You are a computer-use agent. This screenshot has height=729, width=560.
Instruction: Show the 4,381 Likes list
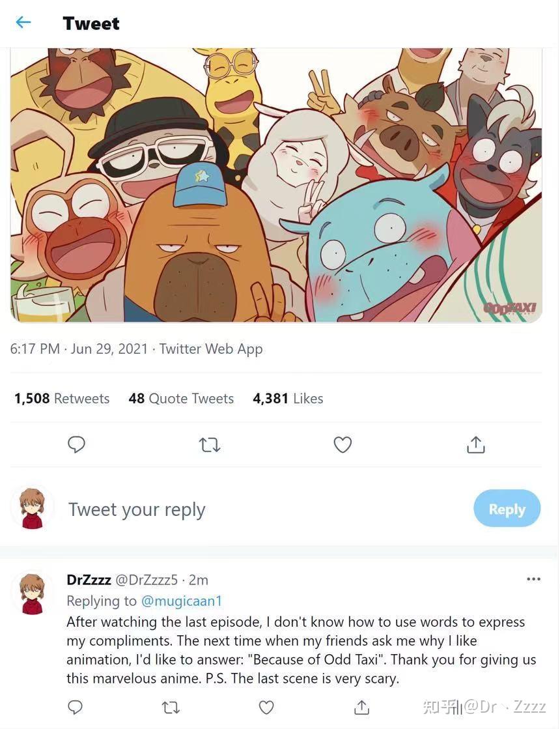(288, 398)
